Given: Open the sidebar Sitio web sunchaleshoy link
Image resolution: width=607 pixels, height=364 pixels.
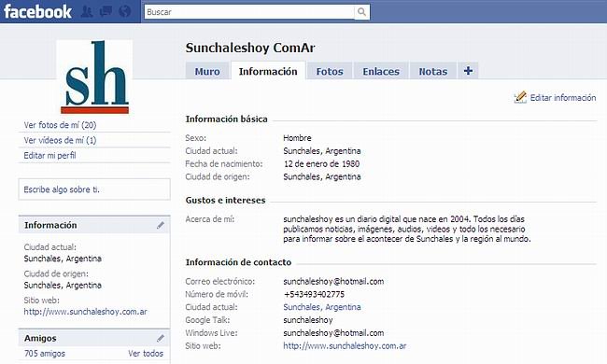Looking at the screenshot, I should click(x=86, y=312).
